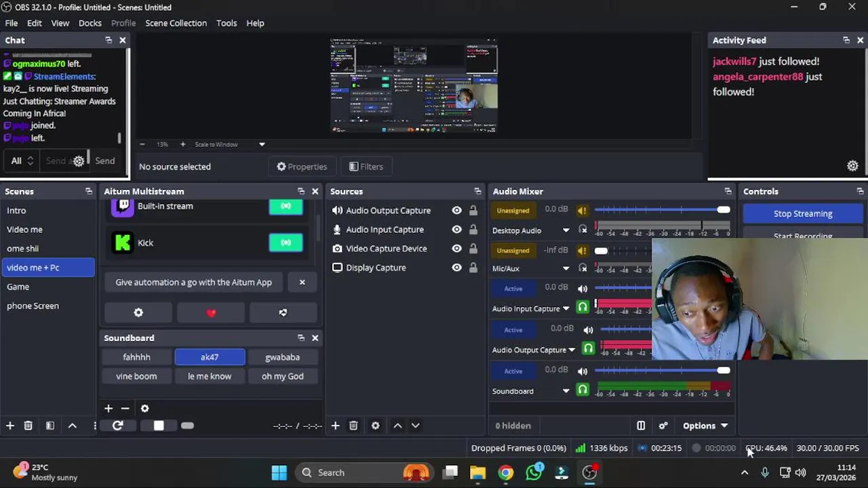Show hidden icons in system tray
Screen dimensions: 868x488
[745, 472]
